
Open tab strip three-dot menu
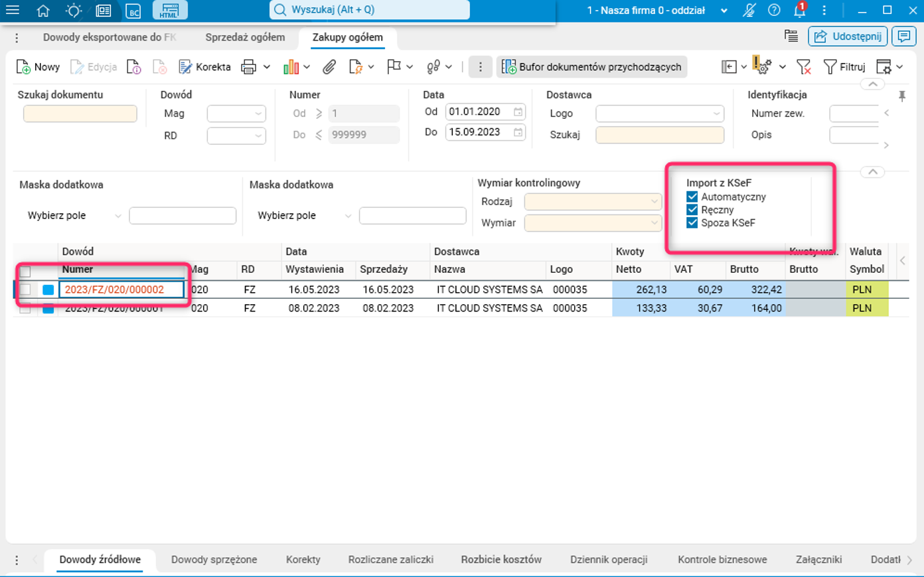(17, 38)
